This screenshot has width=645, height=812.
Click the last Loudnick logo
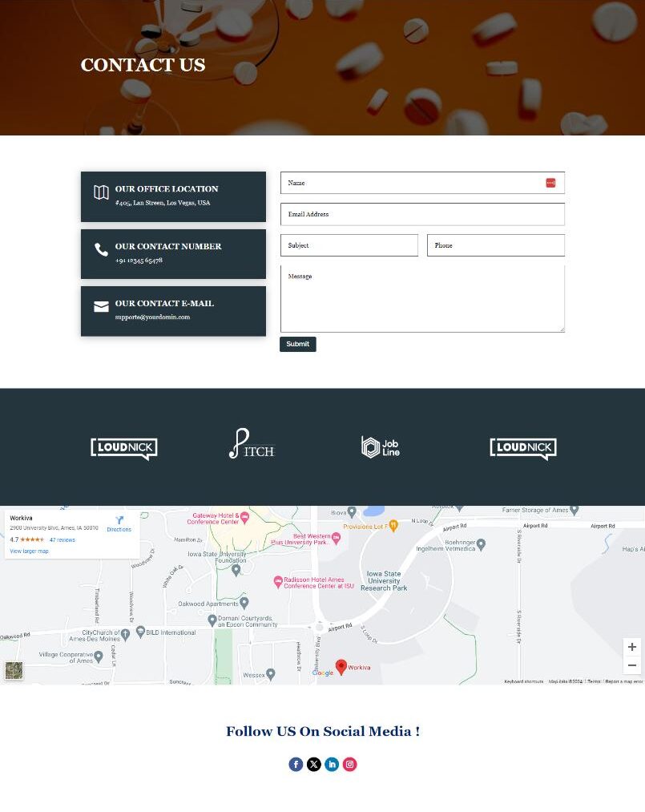pyautogui.click(x=523, y=448)
